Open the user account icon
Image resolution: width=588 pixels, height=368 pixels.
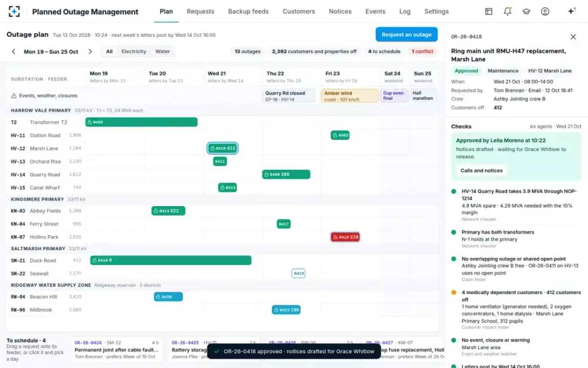coord(545,11)
